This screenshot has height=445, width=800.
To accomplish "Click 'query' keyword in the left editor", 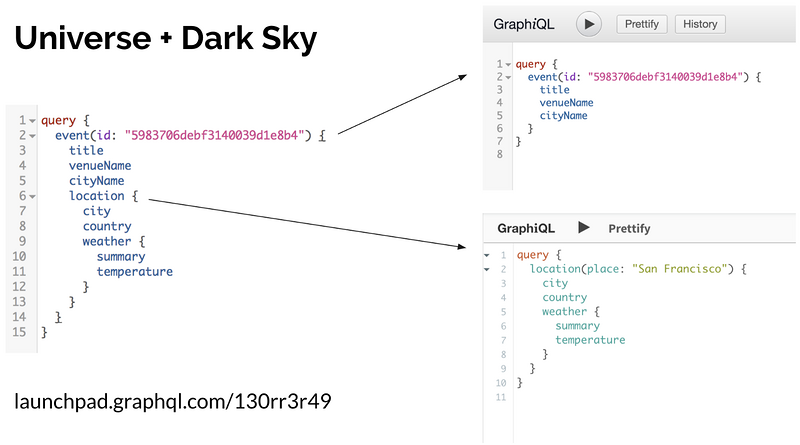I will (58, 121).
